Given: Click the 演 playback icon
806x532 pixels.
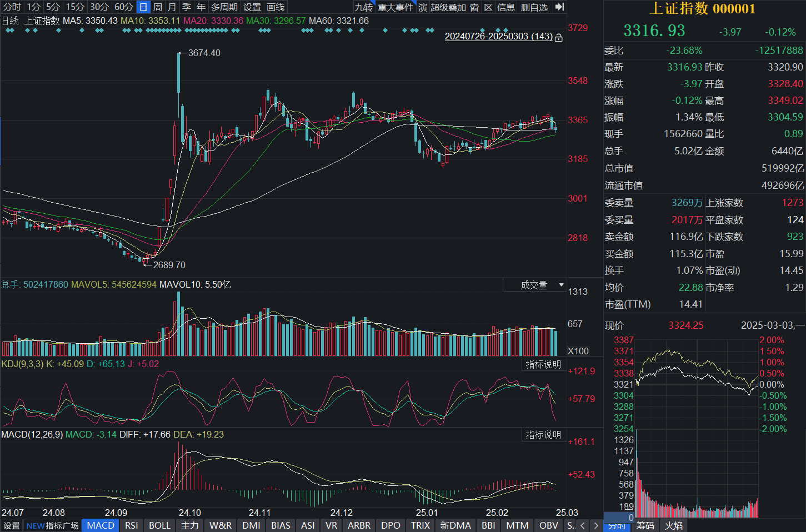Looking at the screenshot, I should tap(423, 7).
